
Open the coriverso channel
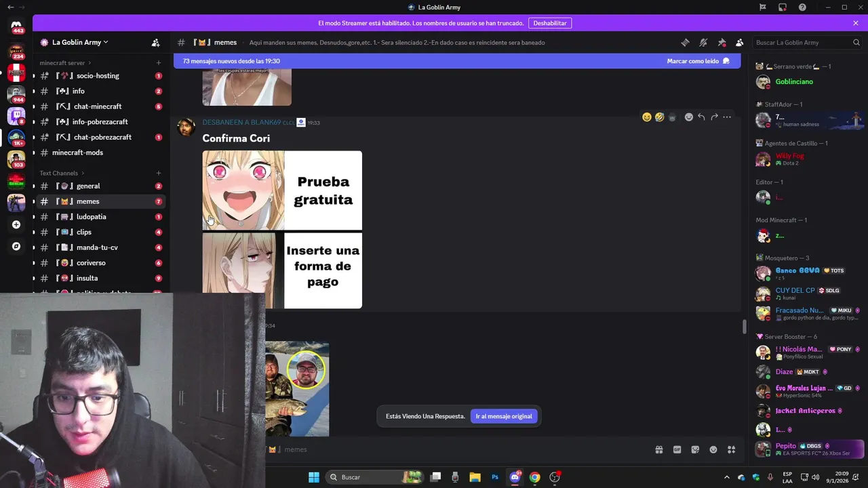click(x=101, y=263)
